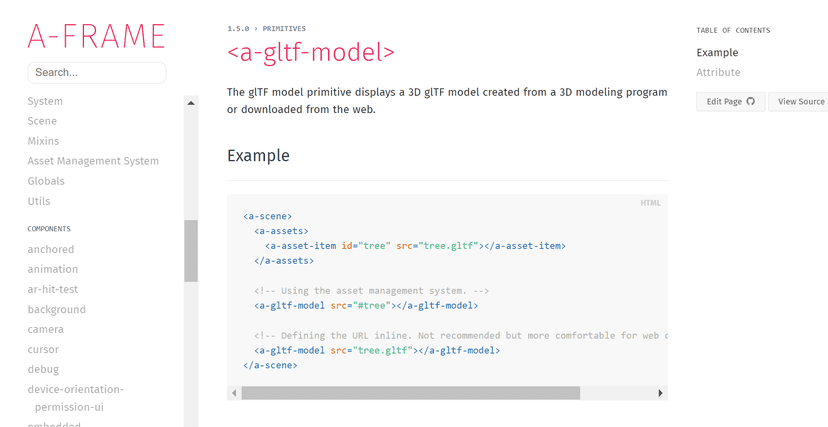Screen dimensions: 828x427
Task: Select Asset Management System in sidebar
Action: [x=93, y=161]
